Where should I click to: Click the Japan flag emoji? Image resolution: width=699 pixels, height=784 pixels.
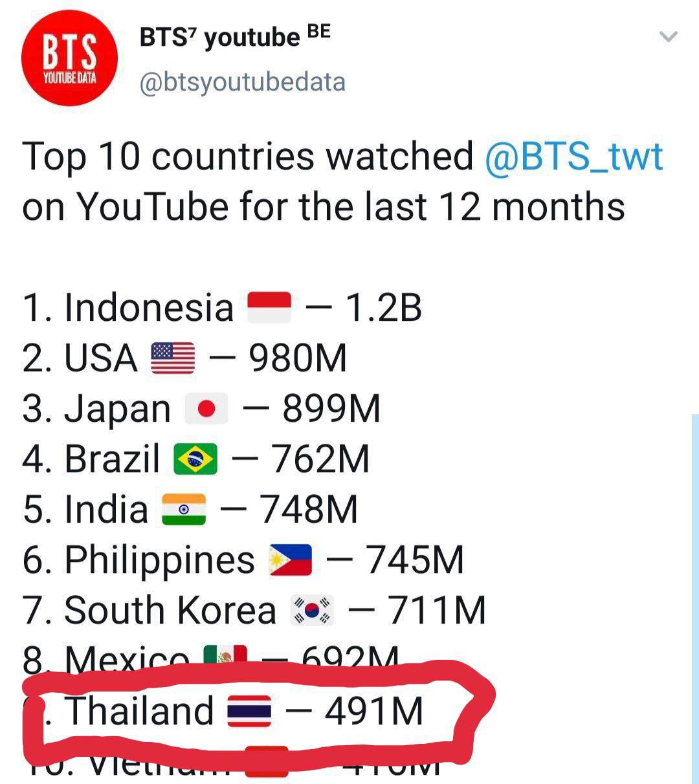tap(206, 409)
